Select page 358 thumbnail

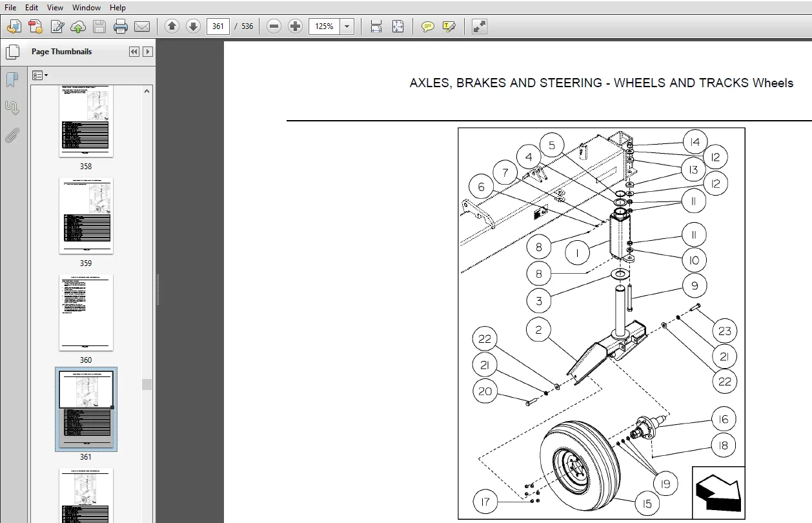[86, 121]
